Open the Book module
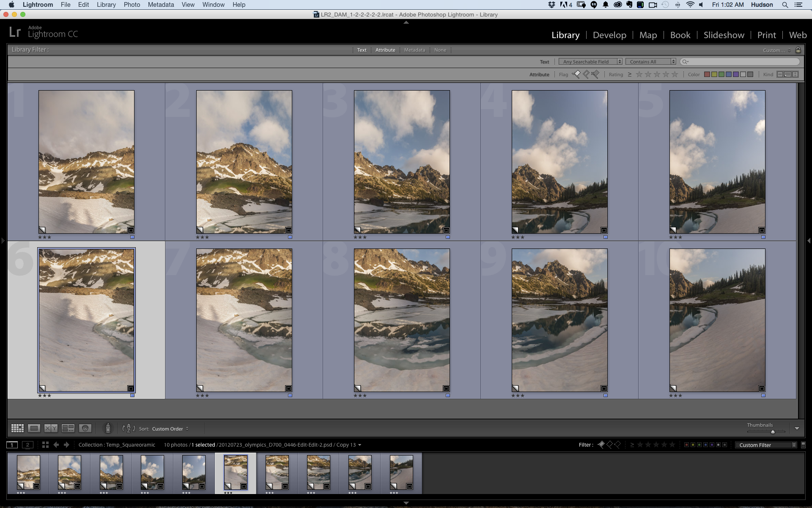812x508 pixels. [x=680, y=35]
